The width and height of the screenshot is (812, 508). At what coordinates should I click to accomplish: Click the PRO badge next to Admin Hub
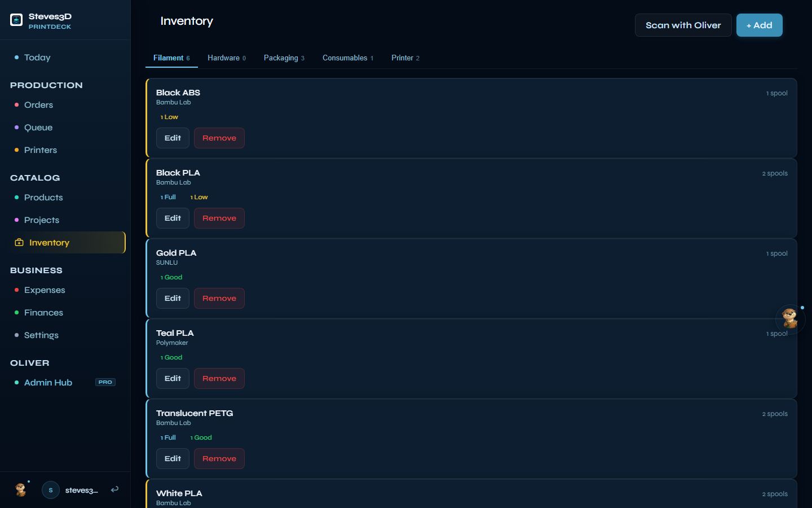click(x=105, y=382)
